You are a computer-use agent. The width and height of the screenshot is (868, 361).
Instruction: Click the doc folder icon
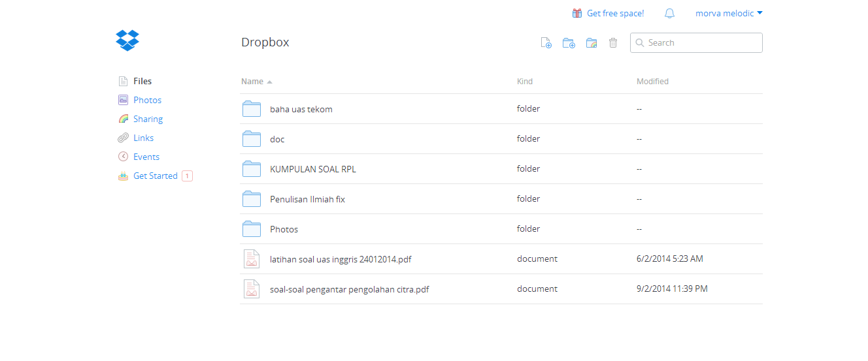[252, 139]
